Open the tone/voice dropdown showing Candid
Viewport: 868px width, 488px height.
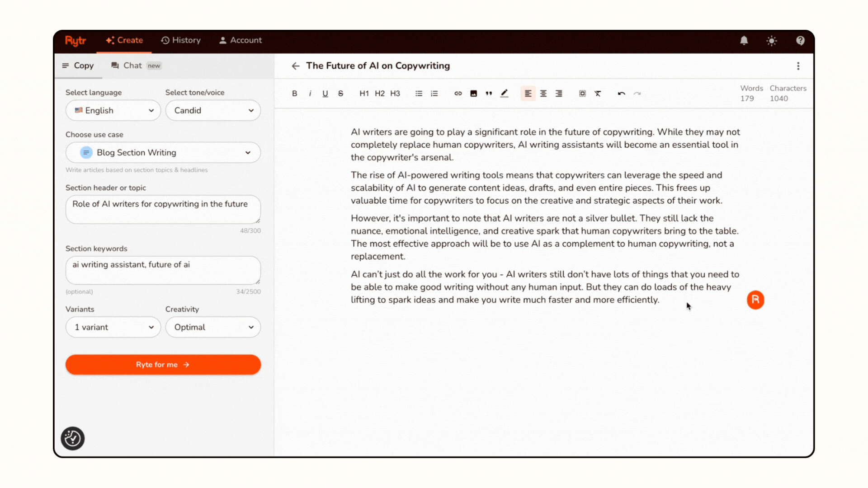212,110
